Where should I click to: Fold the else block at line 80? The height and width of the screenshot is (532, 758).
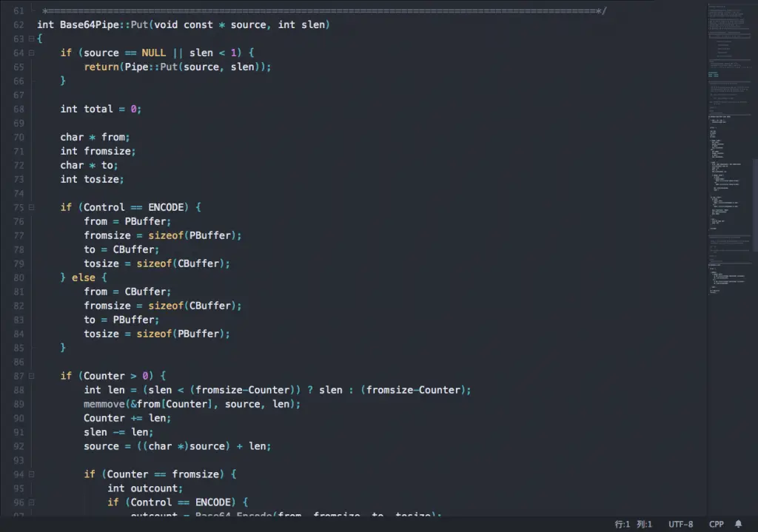(x=31, y=277)
